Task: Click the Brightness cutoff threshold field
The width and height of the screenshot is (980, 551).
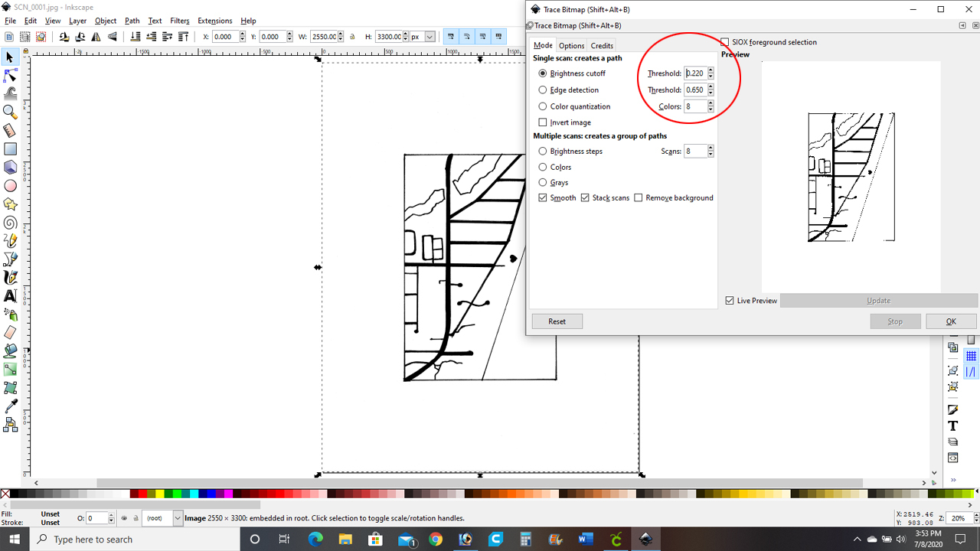Action: click(x=695, y=73)
